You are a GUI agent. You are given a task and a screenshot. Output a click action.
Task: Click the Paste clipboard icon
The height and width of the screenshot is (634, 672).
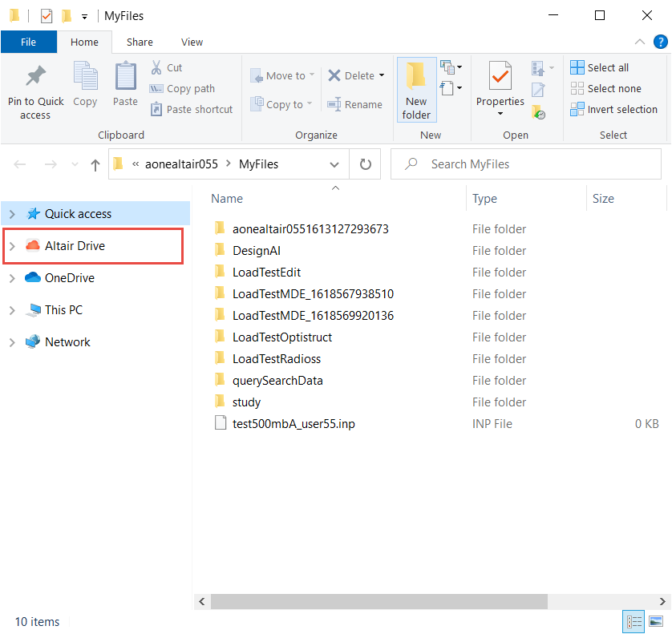(x=125, y=77)
